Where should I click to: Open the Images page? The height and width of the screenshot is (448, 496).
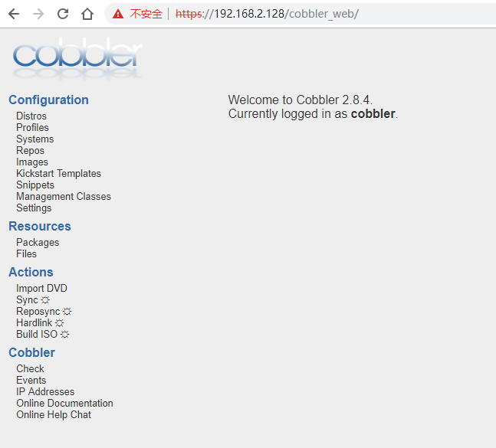pyautogui.click(x=32, y=162)
